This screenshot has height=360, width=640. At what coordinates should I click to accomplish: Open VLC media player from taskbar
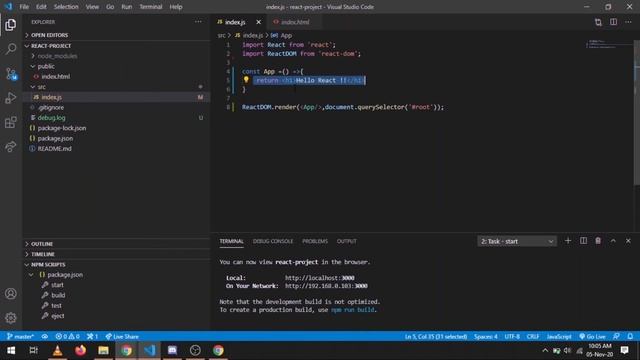point(58,351)
